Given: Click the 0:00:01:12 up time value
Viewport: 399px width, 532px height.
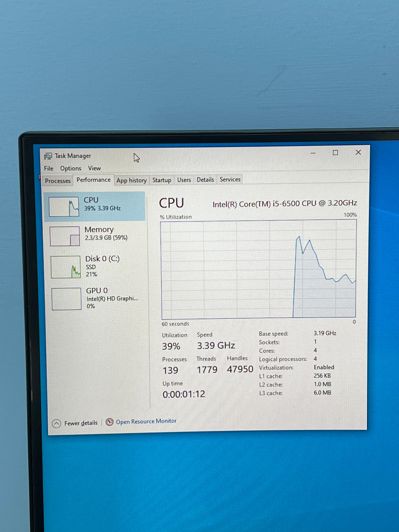Looking at the screenshot, I should [184, 394].
